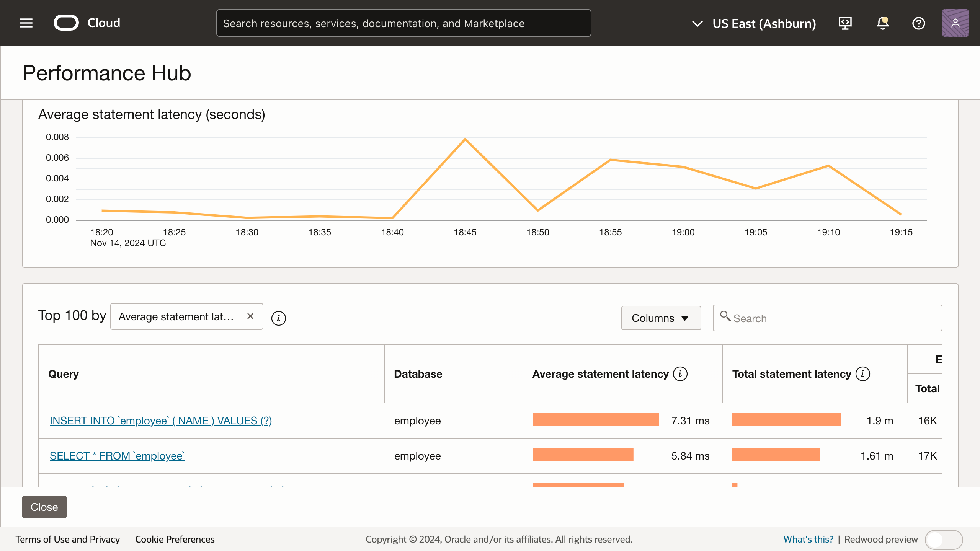The width and height of the screenshot is (980, 551).
Task: Open the user profile avatar
Action: [x=955, y=23]
